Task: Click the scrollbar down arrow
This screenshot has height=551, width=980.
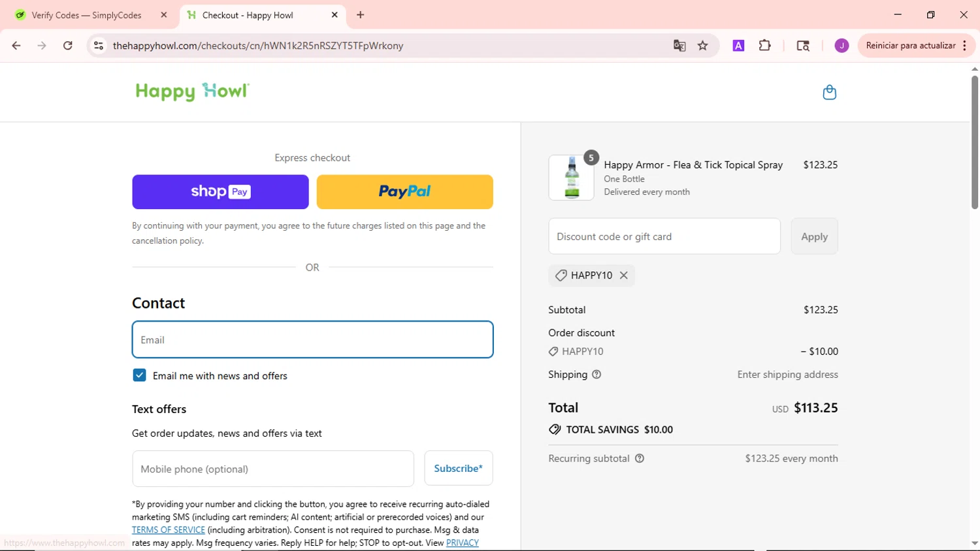Action: point(975,543)
